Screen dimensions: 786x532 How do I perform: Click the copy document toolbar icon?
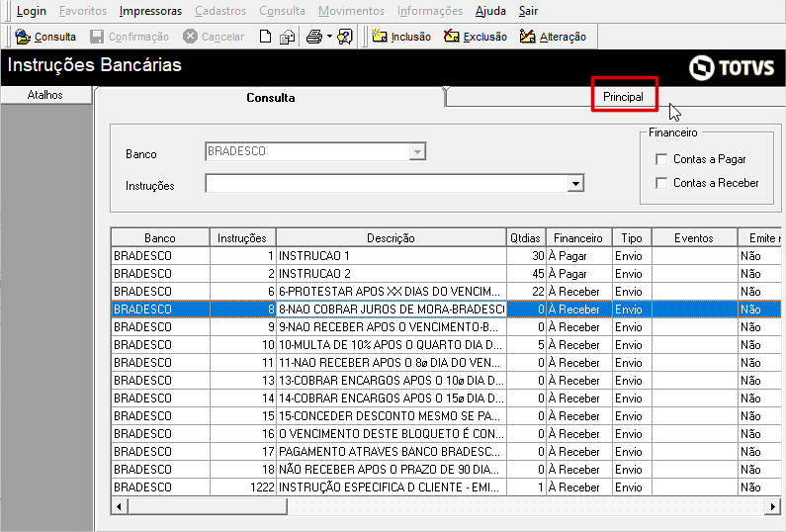[x=287, y=37]
